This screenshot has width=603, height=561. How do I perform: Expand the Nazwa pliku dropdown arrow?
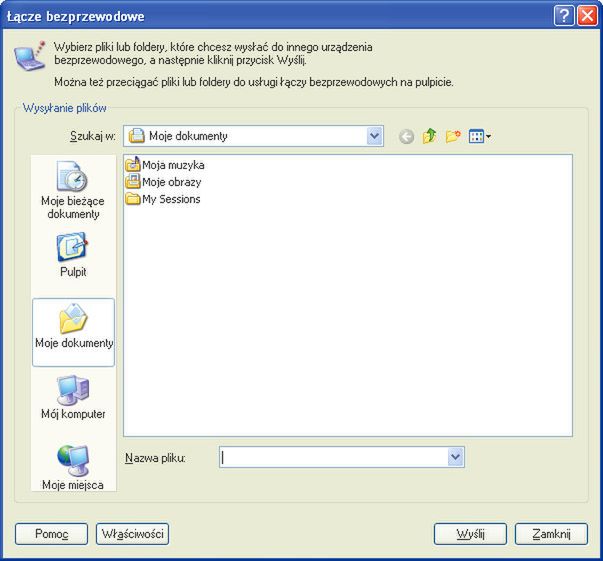point(456,457)
